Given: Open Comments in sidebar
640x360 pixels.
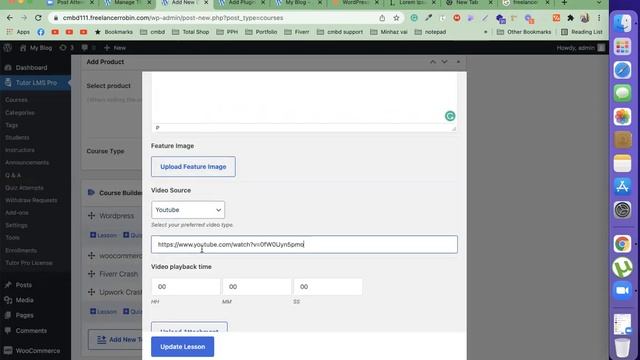Looking at the screenshot, I should 31,331.
